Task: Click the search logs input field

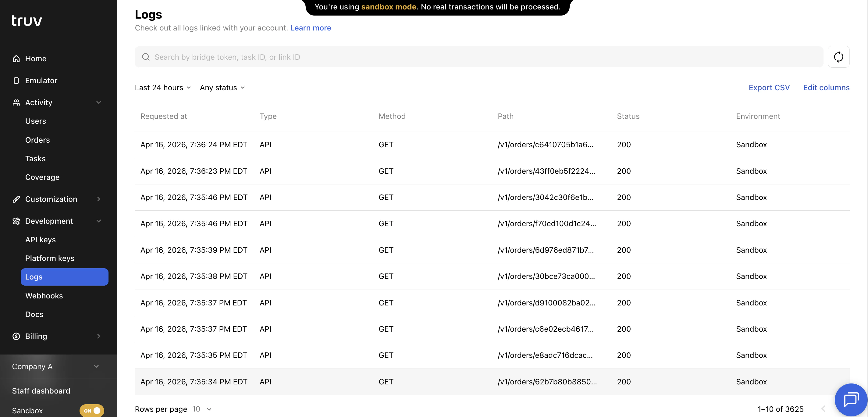Action: 404,57
